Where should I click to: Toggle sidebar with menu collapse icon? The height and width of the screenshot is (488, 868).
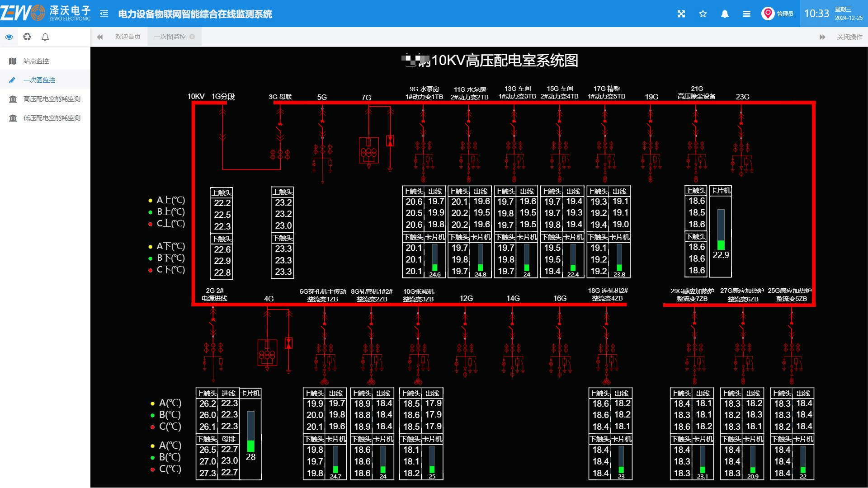pyautogui.click(x=104, y=14)
